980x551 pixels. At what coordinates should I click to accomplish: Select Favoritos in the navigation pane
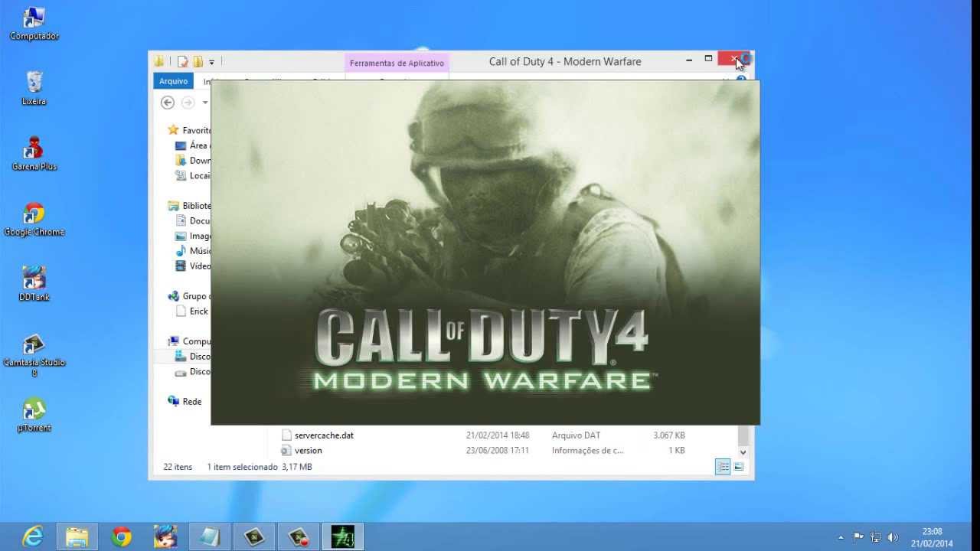[189, 130]
